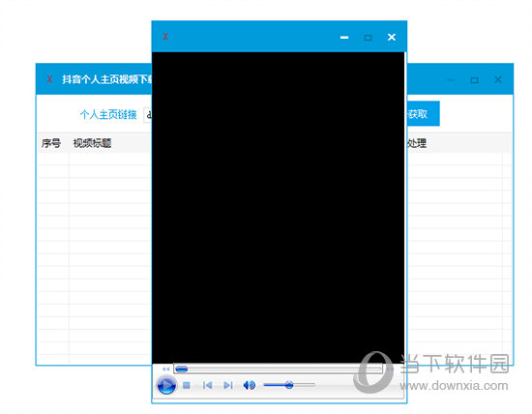
Task: Click the 个人主页链接 input field
Action: [x=148, y=115]
